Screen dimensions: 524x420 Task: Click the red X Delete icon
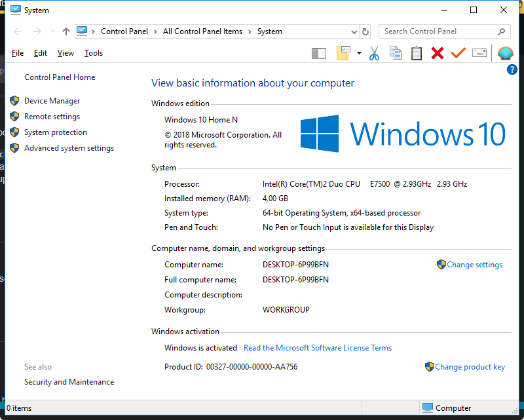pyautogui.click(x=437, y=53)
